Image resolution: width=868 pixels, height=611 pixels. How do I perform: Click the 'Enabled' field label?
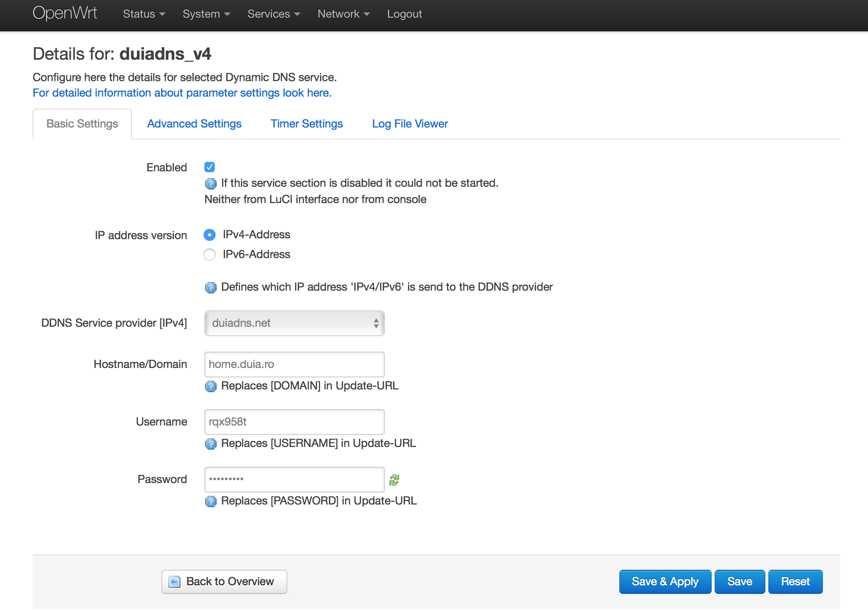tap(167, 167)
